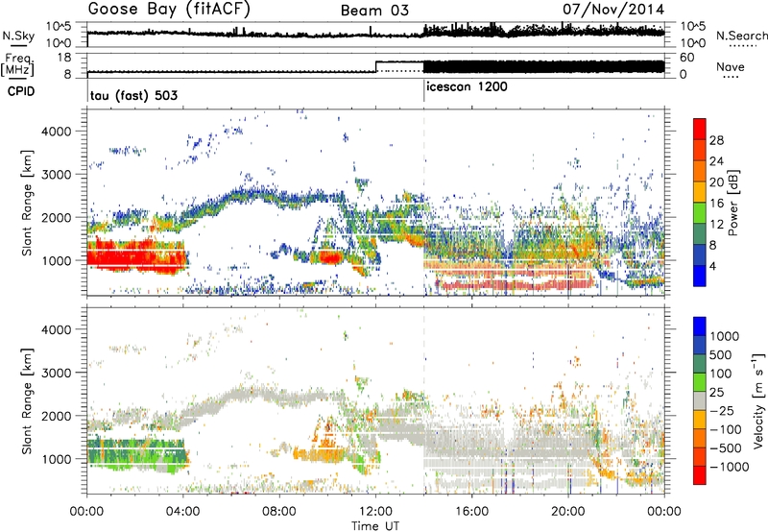Viewport: 768px width, 532px height.
Task: Select the "100" tick on the Velocity colour bar
Action: click(x=721, y=374)
